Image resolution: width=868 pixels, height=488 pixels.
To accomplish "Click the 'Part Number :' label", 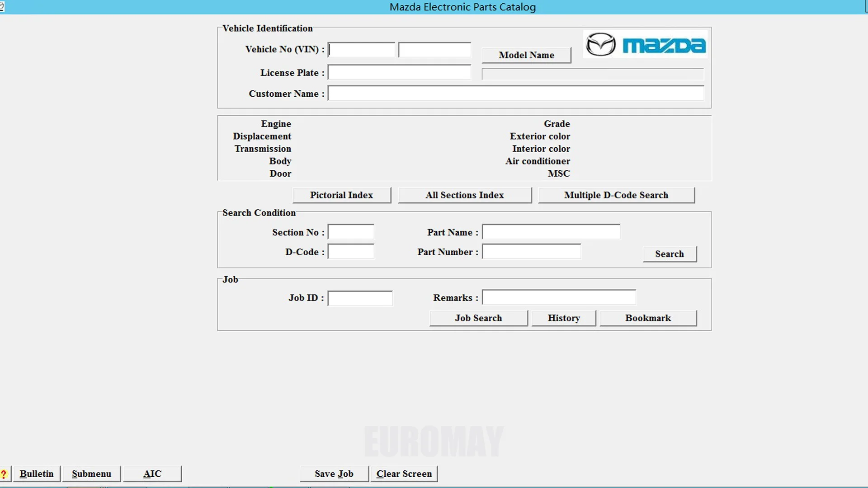I will click(448, 252).
